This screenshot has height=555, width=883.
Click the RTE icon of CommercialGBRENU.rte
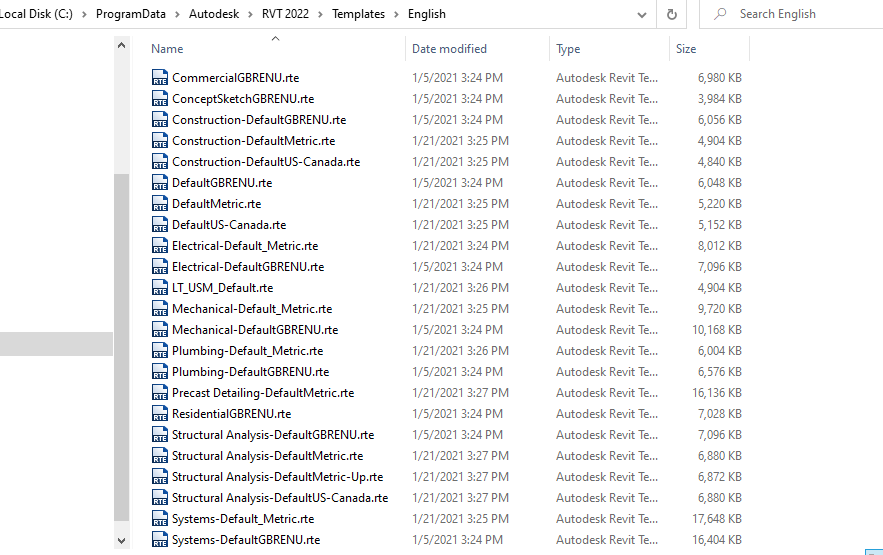(x=160, y=78)
